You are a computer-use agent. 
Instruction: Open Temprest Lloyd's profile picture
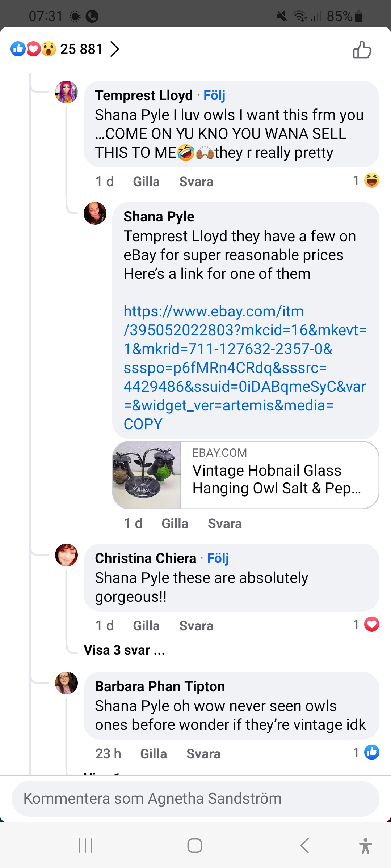(66, 92)
